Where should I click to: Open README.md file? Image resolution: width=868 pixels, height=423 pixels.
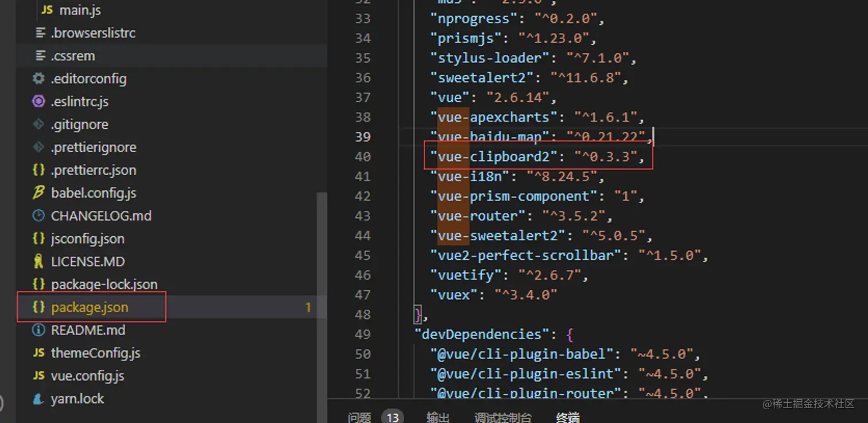pyautogui.click(x=88, y=330)
